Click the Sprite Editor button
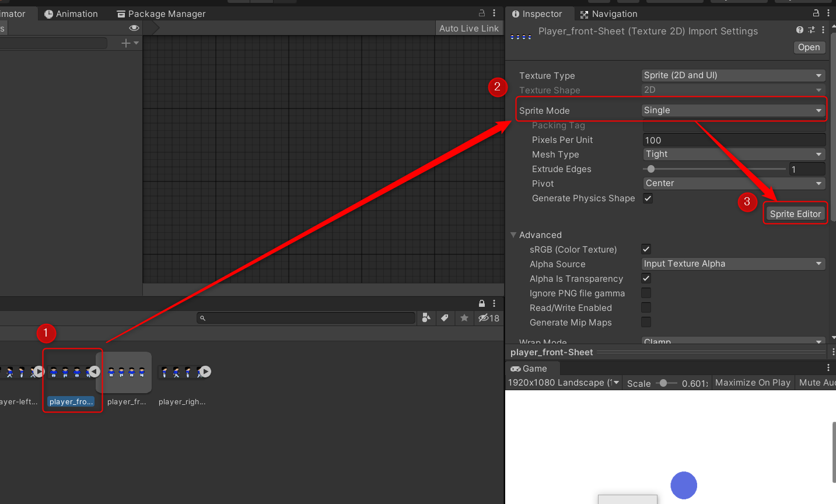This screenshot has width=836, height=504. (x=795, y=213)
